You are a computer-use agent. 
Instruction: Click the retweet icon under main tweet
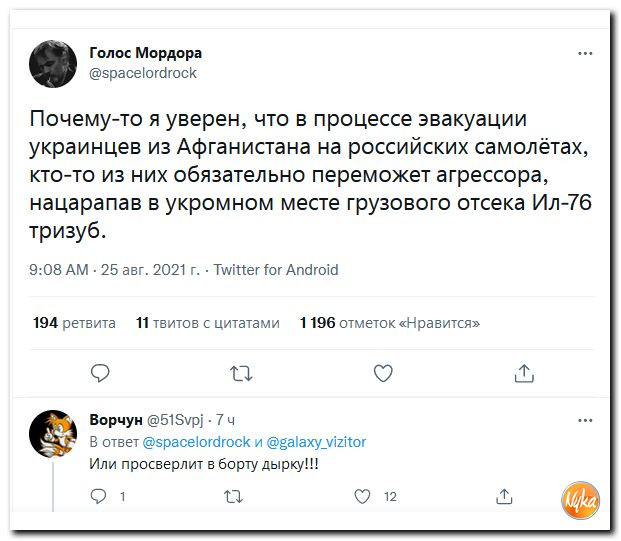[241, 373]
